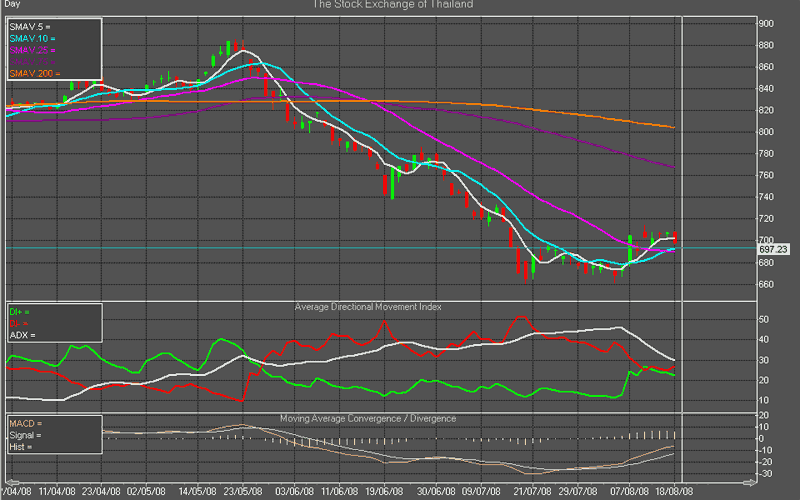Image resolution: width=800 pixels, height=500 pixels.
Task: Click the 900 price axis label
Action: pos(766,23)
